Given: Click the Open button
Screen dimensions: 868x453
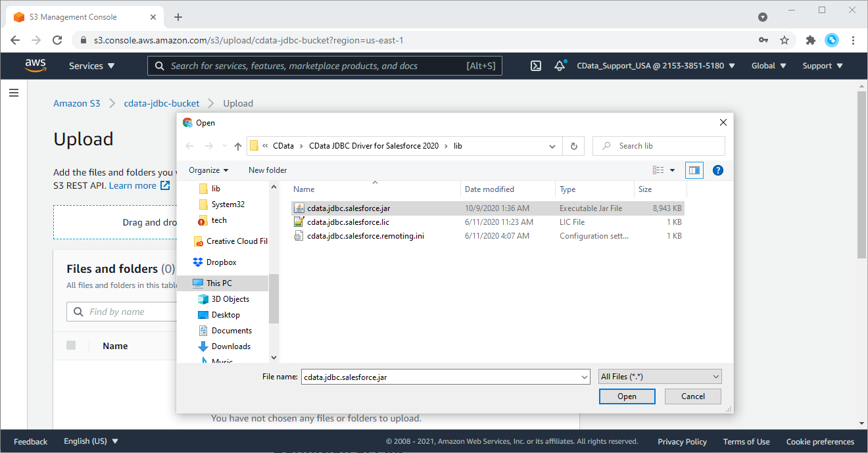Looking at the screenshot, I should [x=627, y=396].
